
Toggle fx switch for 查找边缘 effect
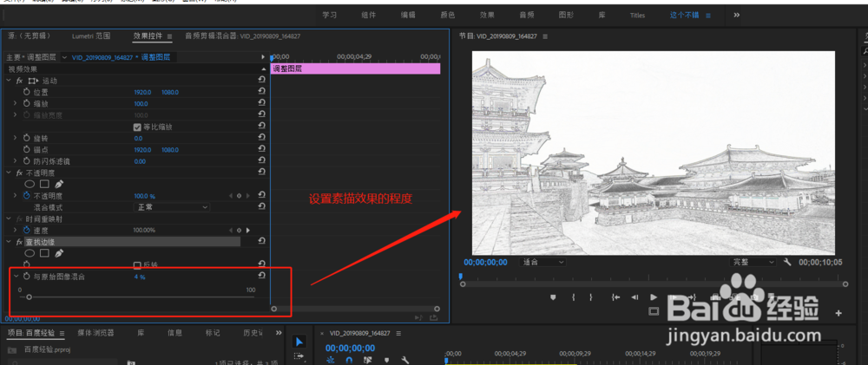point(19,242)
